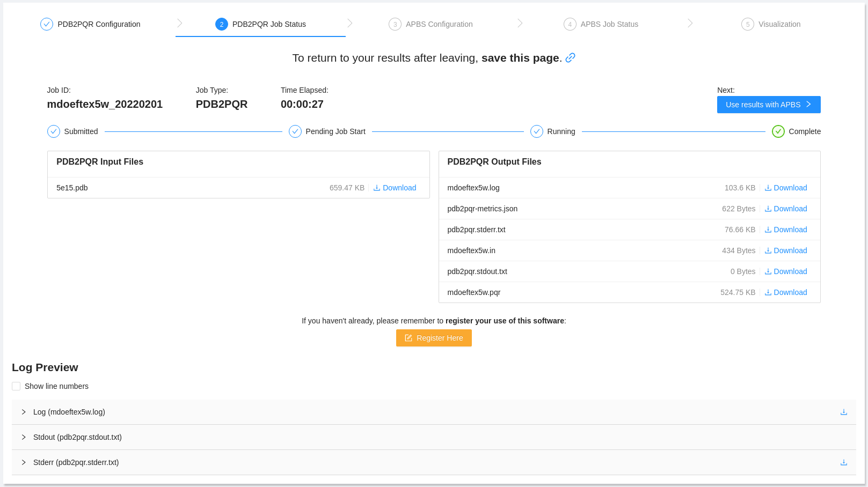868x487 pixels.
Task: Click the Running status check icon
Action: 537,131
